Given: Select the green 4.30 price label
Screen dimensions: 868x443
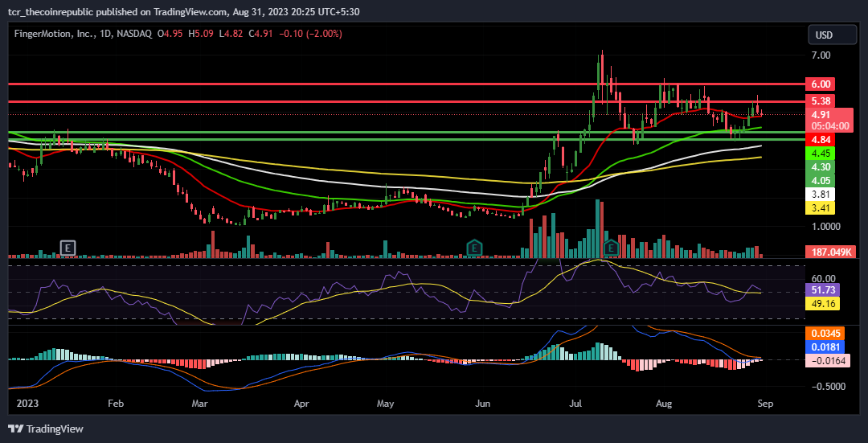Looking at the screenshot, I should point(821,166).
